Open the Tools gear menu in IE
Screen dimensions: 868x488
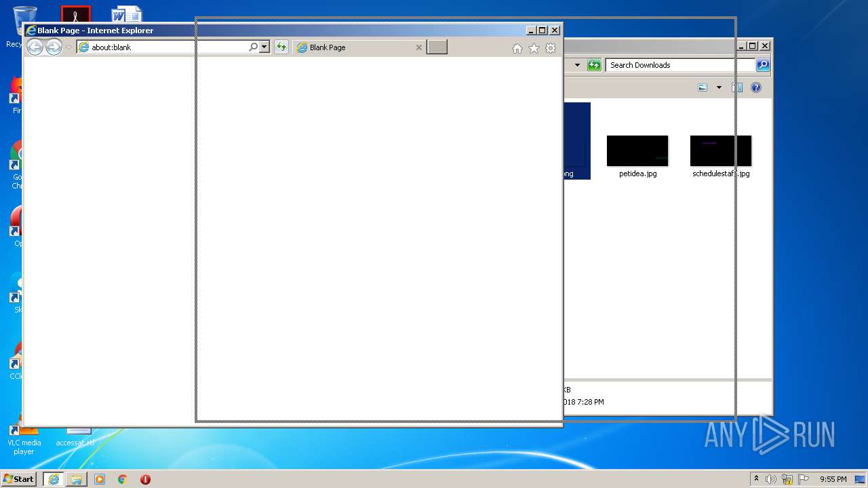click(551, 48)
